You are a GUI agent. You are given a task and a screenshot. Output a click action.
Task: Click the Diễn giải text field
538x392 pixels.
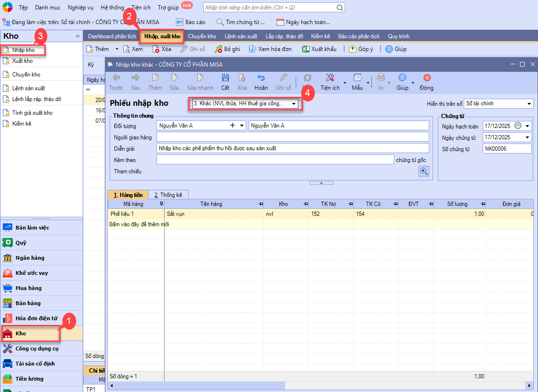pos(292,148)
